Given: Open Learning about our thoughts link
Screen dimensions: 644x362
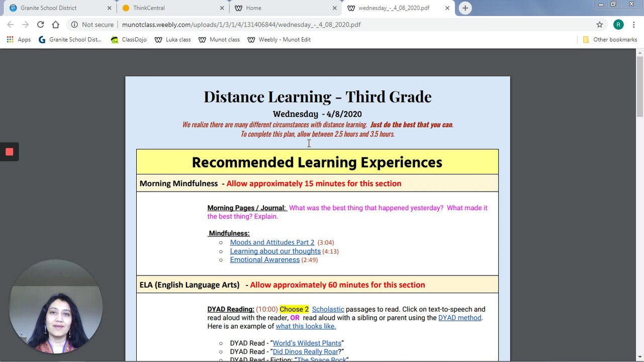Looking at the screenshot, I should (x=275, y=251).
